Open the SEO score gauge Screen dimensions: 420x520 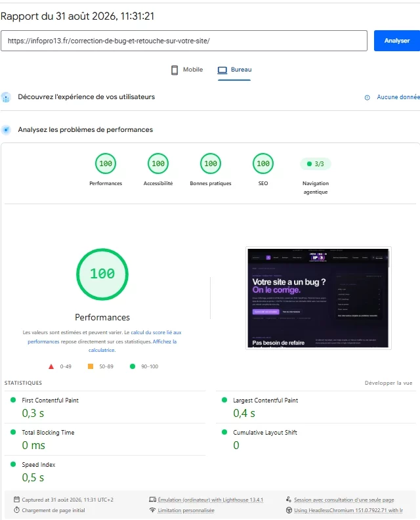pyautogui.click(x=263, y=163)
